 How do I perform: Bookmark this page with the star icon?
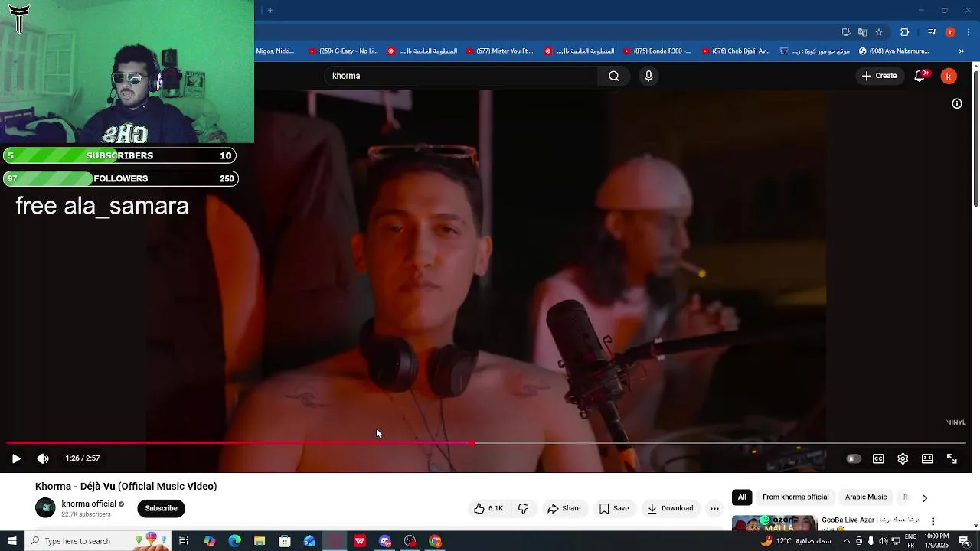[x=879, y=32]
